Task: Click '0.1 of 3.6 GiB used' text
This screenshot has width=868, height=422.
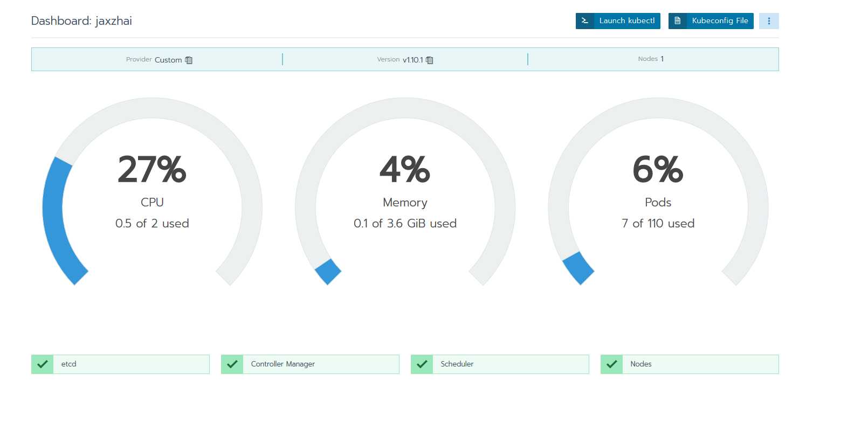Action: 405,223
